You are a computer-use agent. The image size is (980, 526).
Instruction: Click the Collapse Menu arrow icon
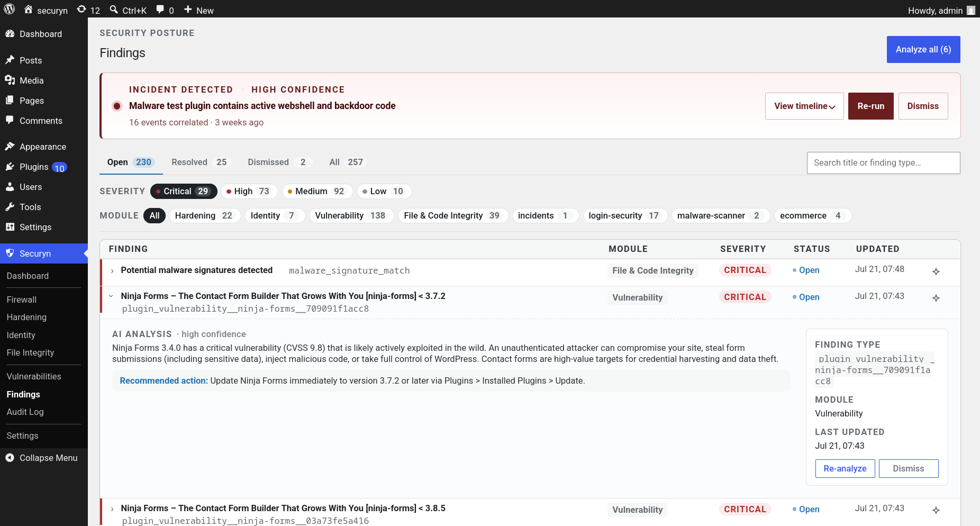click(x=10, y=458)
